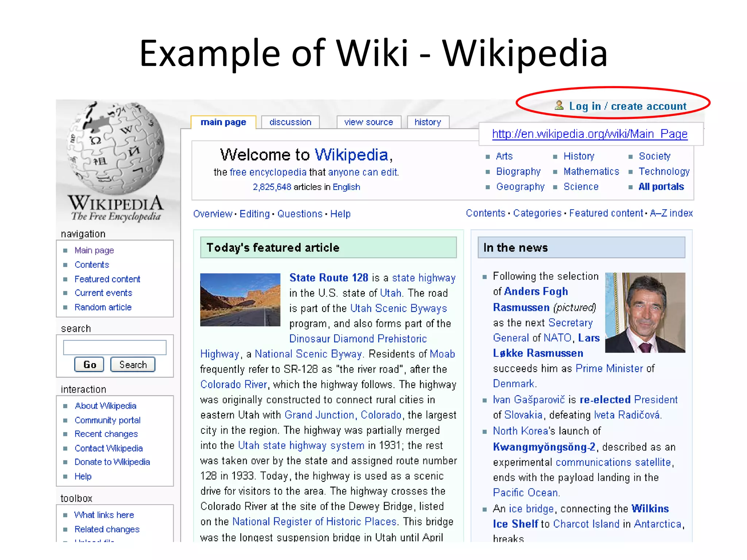Click the Wikipedia globe logo
The width and height of the screenshot is (747, 560).
[x=116, y=148]
